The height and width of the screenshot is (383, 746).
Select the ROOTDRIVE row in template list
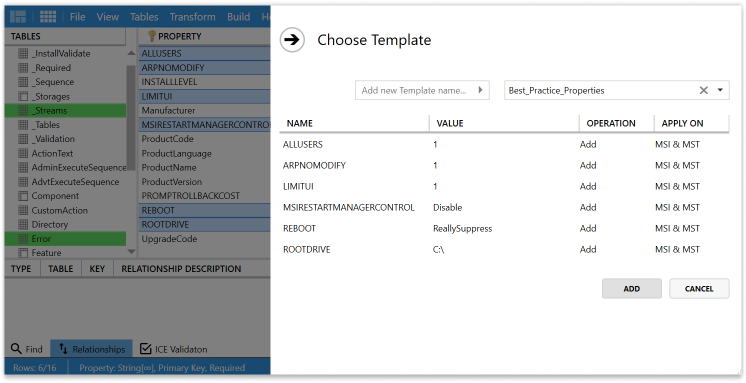pos(504,249)
